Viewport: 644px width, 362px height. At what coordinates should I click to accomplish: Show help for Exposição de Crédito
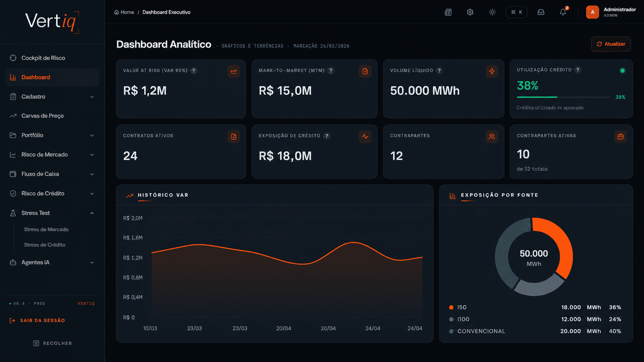[x=327, y=136]
